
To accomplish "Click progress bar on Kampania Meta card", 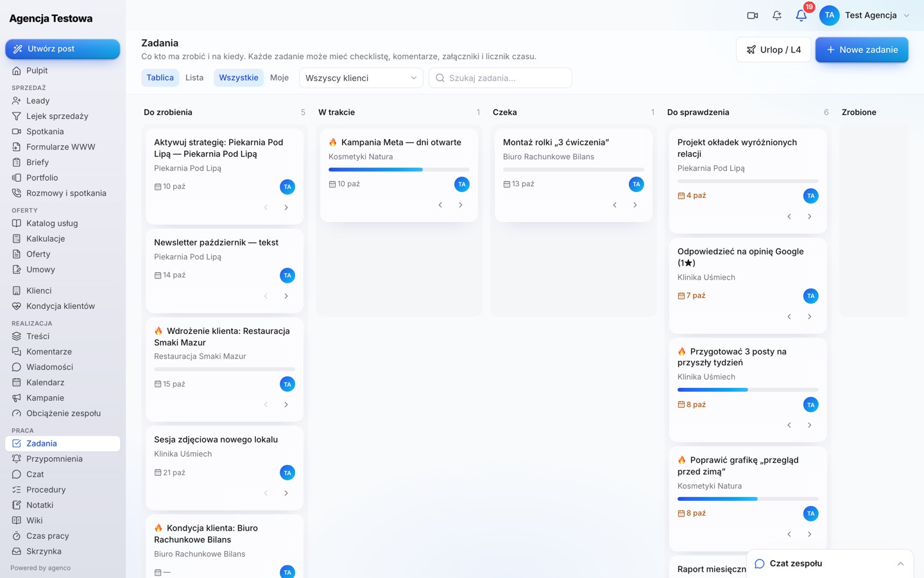I will (x=399, y=170).
